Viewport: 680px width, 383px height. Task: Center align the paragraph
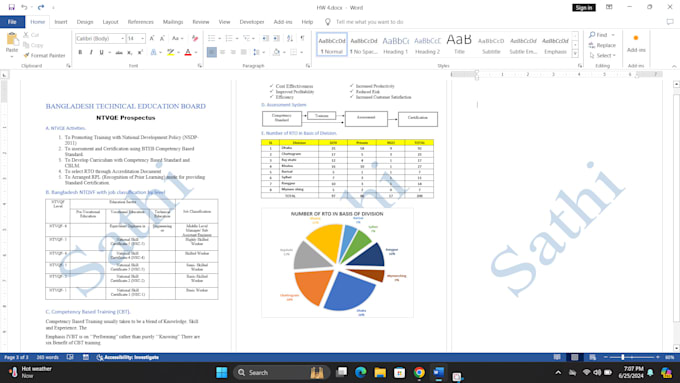[x=222, y=52]
